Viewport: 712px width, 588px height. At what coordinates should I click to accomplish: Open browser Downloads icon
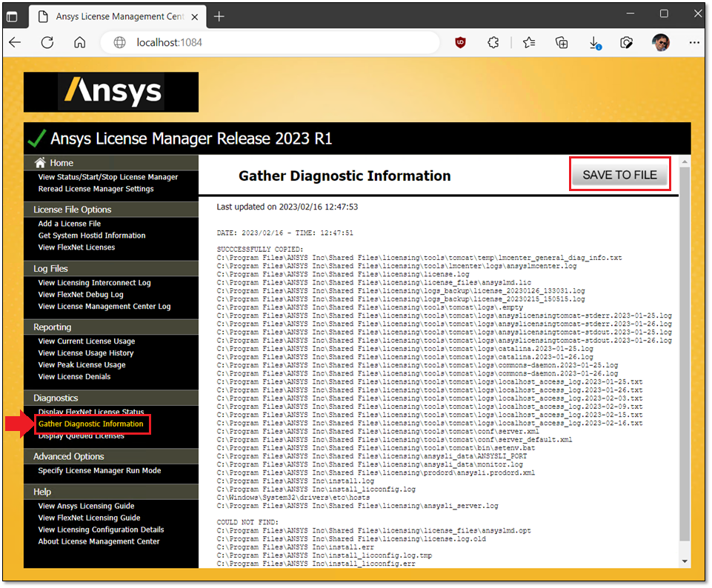click(594, 43)
